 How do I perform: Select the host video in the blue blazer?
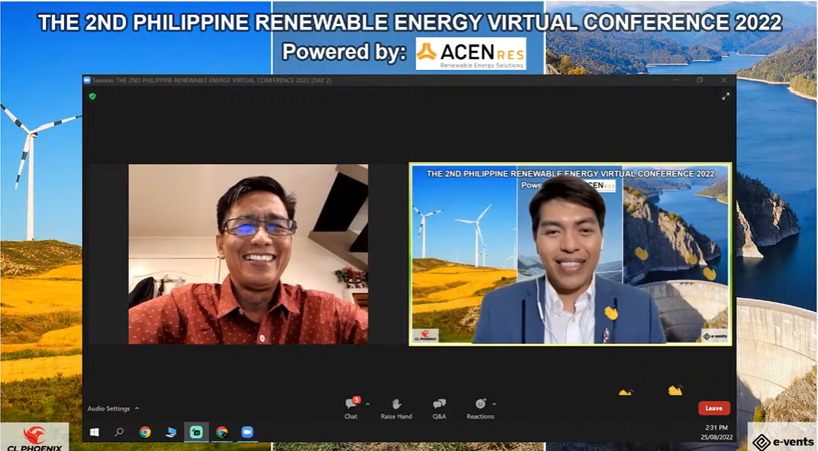570,254
